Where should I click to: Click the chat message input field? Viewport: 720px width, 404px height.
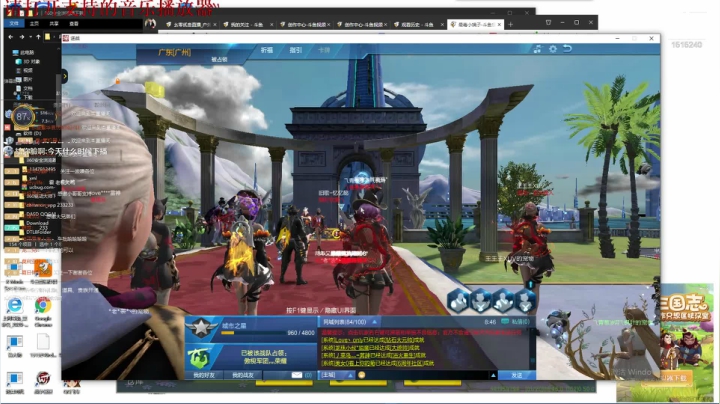click(x=426, y=375)
